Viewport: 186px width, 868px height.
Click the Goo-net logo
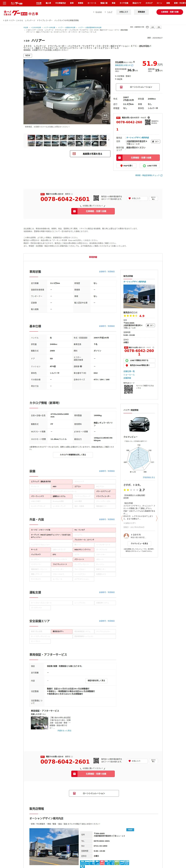click(x=15, y=13)
